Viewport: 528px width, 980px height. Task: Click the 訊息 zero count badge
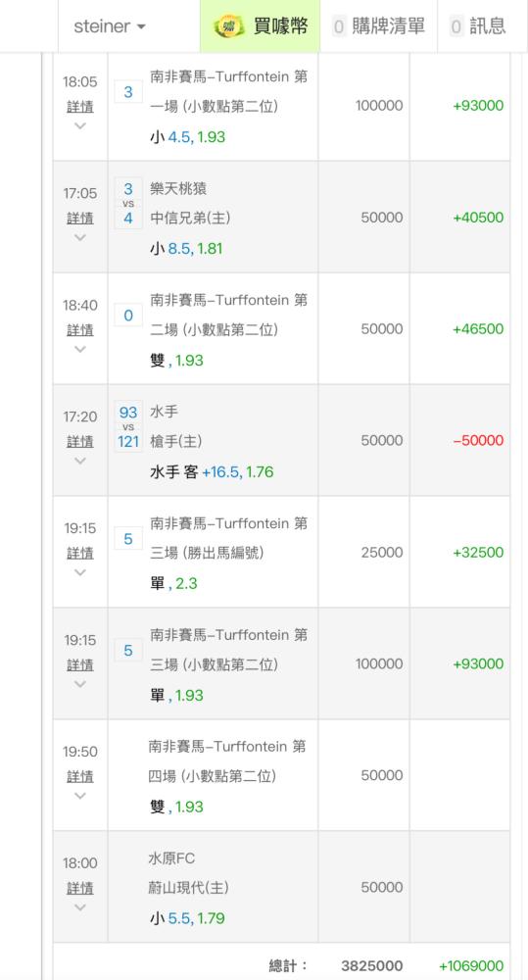(456, 26)
